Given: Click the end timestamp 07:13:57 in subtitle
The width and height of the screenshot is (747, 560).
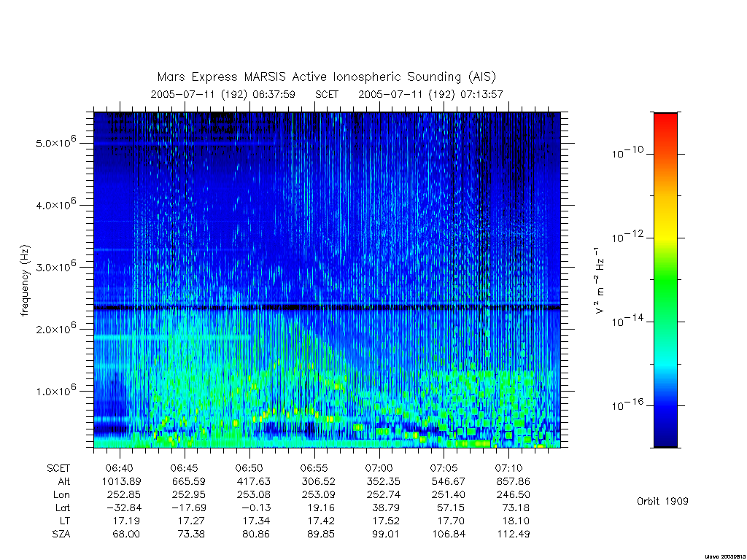Looking at the screenshot, I should pyautogui.click(x=481, y=94).
